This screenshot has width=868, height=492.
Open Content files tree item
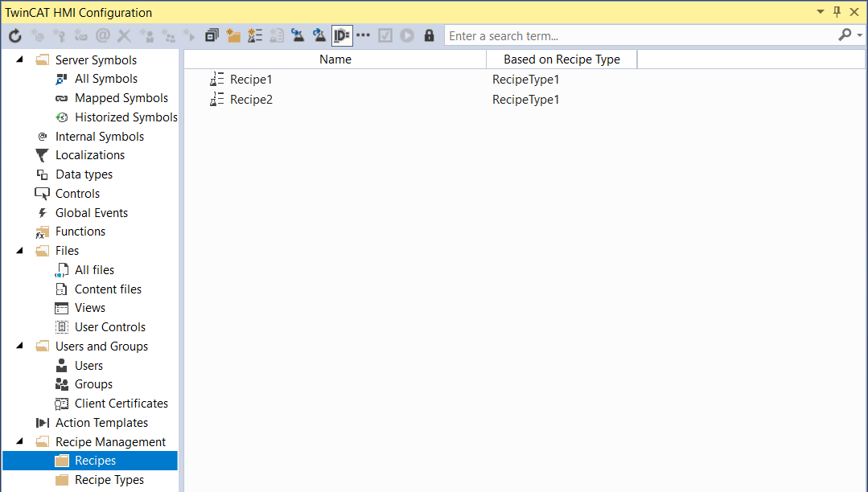click(x=108, y=289)
